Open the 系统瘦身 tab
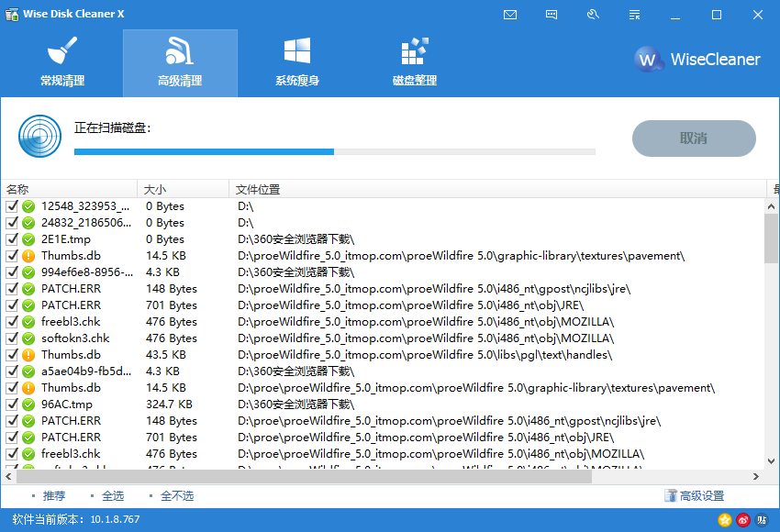The height and width of the screenshot is (532, 780). 297,62
